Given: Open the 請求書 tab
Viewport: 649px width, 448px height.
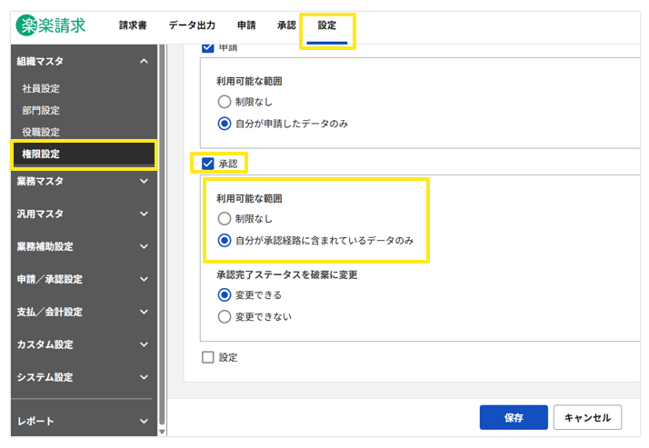Looking at the screenshot, I should 132,25.
